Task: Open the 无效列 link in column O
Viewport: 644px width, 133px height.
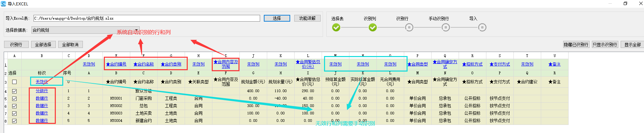Action: (390, 64)
